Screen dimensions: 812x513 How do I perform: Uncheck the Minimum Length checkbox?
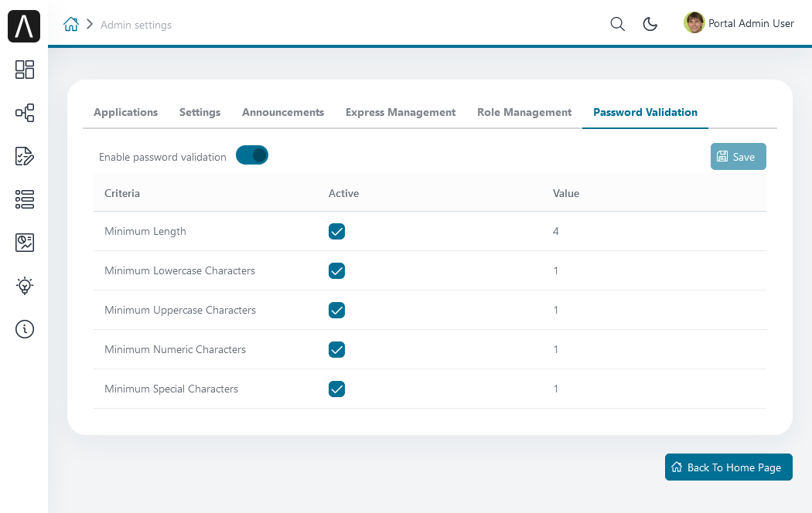coord(336,231)
